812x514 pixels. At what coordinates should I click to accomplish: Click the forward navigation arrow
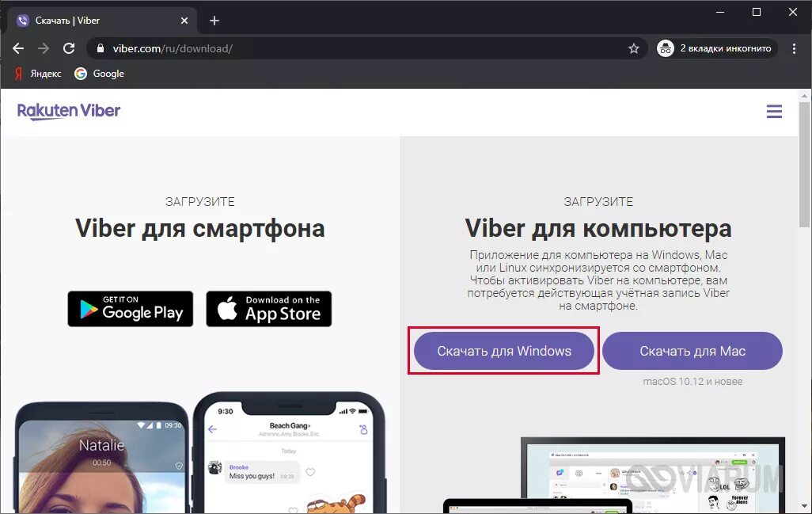click(x=44, y=48)
